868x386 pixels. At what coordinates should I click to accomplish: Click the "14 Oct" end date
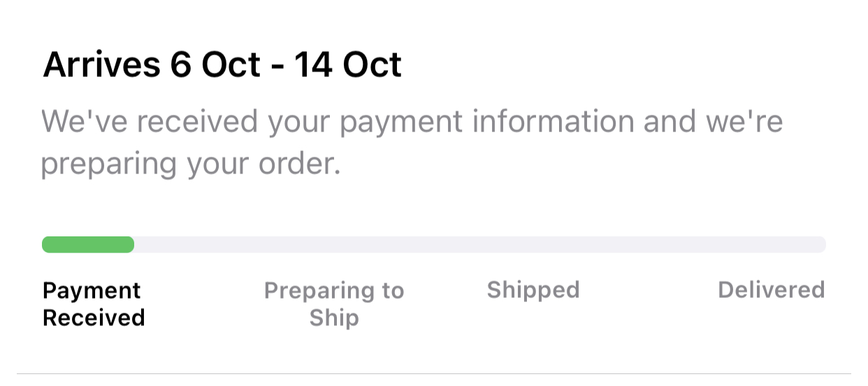348,66
